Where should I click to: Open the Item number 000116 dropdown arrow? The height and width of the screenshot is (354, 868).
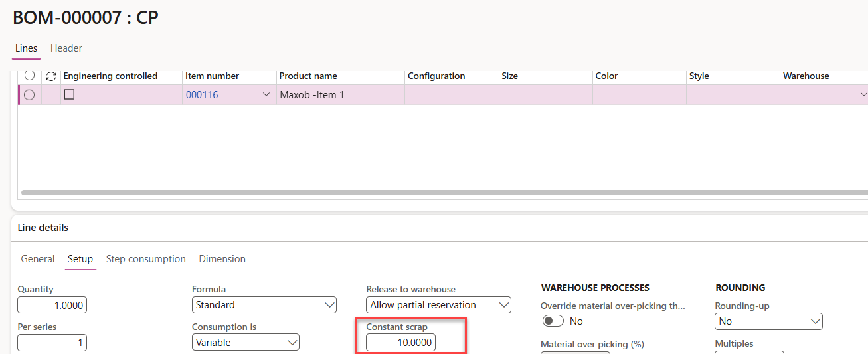(266, 95)
